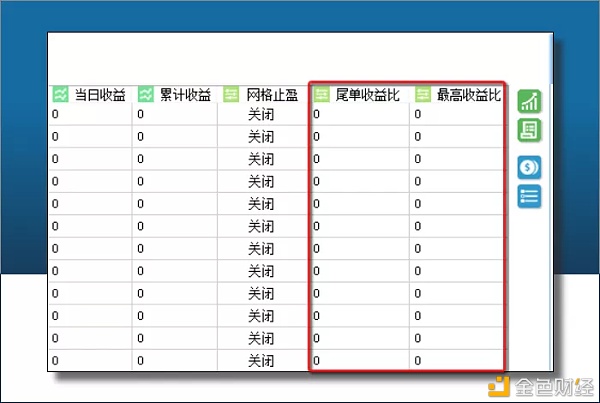Open the green rising bar chart icon
Image resolution: width=600 pixels, height=403 pixels.
(530, 101)
